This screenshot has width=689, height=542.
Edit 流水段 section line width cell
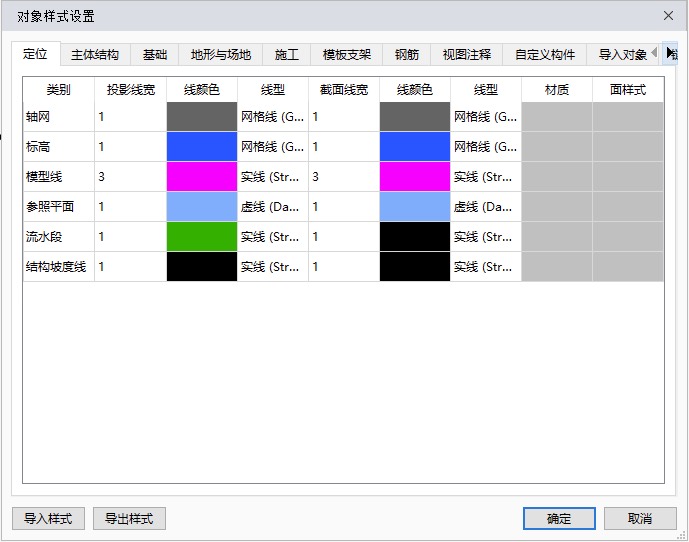(344, 236)
